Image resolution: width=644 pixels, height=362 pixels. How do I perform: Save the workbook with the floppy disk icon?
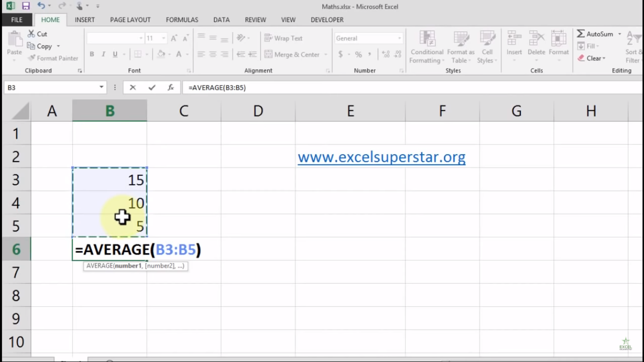[x=26, y=6]
